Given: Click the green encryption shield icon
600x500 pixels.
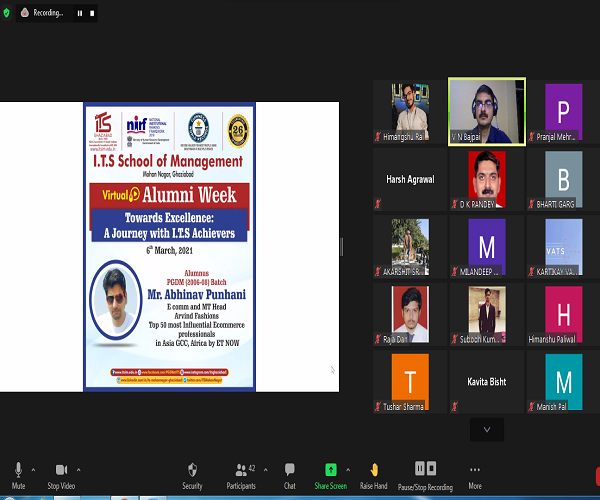Looking at the screenshot, I should pos(6,13).
